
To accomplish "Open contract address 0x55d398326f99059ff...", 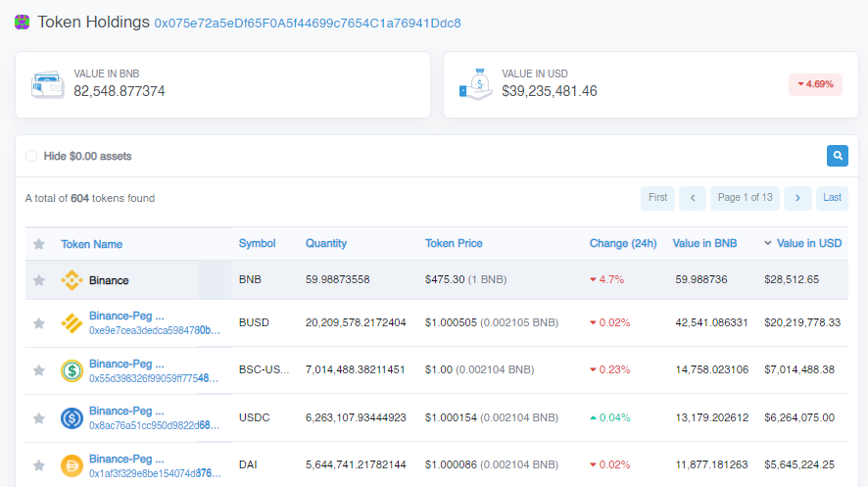I will (x=154, y=378).
